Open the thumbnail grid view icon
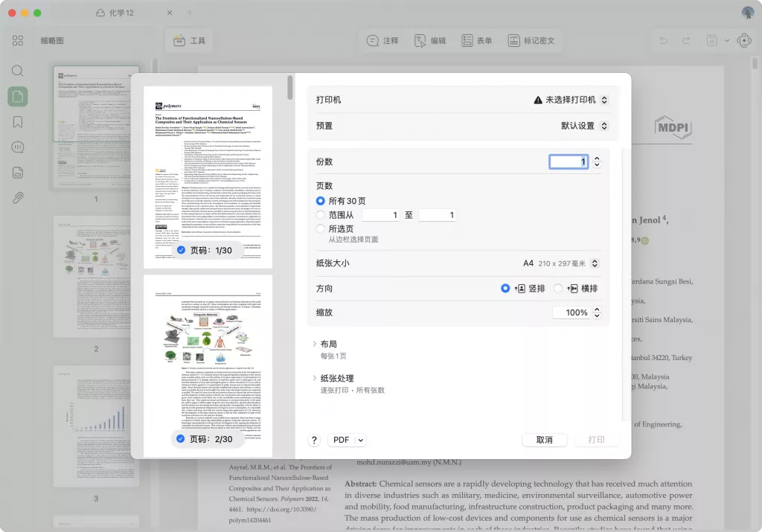The width and height of the screenshot is (762, 532). 18,40
